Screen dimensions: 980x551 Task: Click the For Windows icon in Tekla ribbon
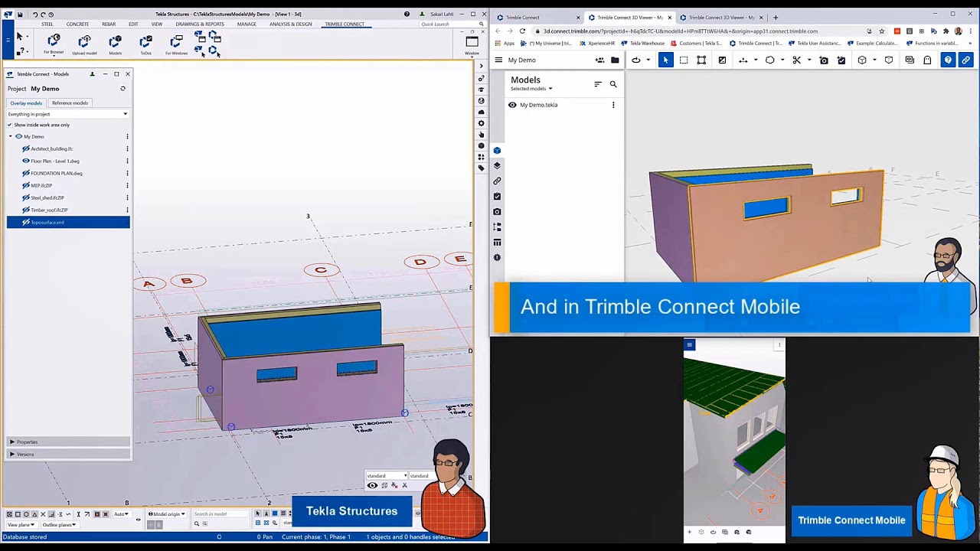pyautogui.click(x=176, y=41)
